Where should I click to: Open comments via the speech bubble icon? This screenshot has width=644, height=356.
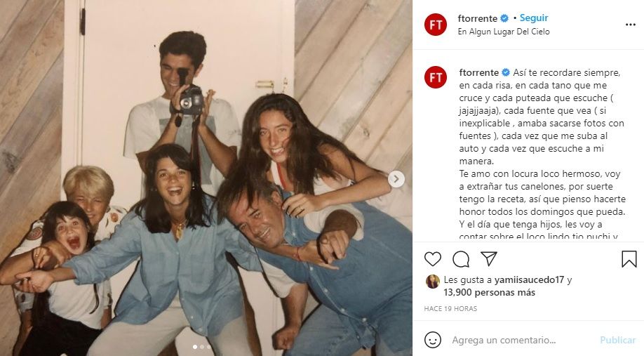461,259
